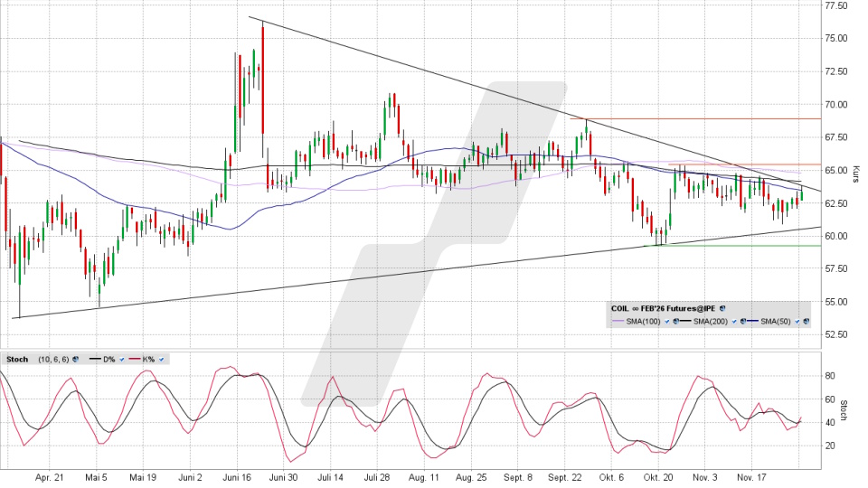Open settings icon next to COIL FEB'26 Futures title
Viewport: 868px width, 488px height.
pyautogui.click(x=722, y=308)
